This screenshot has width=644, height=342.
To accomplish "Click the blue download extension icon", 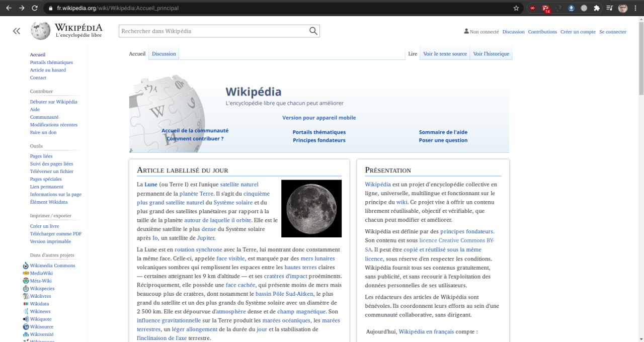I will (x=572, y=8).
